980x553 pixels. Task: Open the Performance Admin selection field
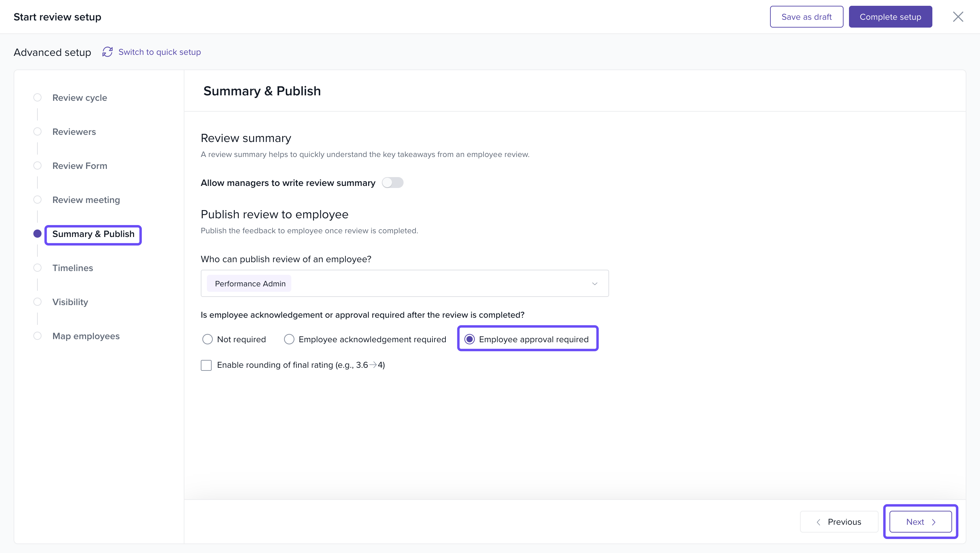(403, 284)
